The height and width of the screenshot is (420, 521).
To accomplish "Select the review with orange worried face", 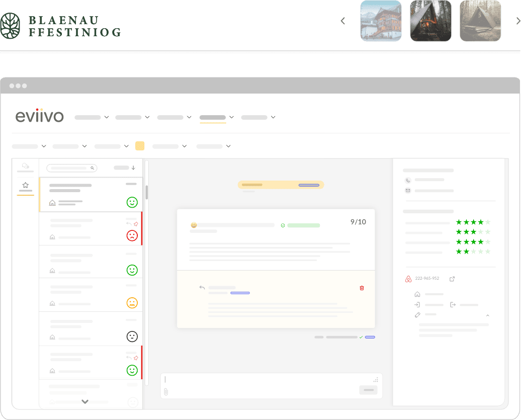I will click(91, 295).
